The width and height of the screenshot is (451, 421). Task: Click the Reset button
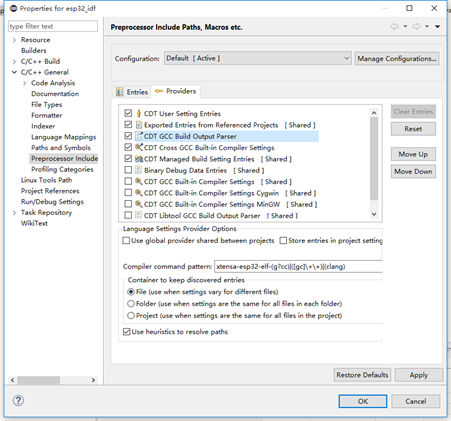click(x=413, y=129)
